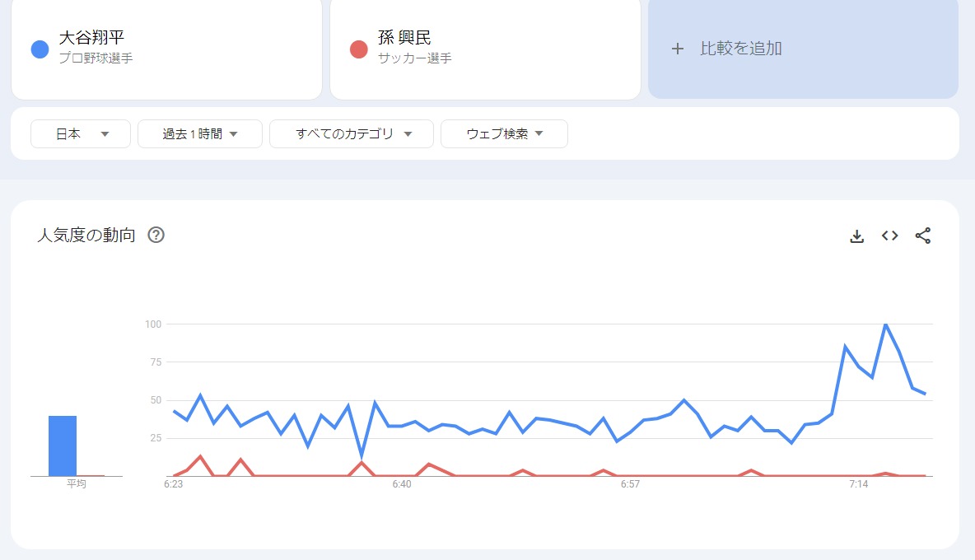Viewport: 975px width, 560px height.
Task: Click the プロ野球選手 subtitle text
Action: click(96, 58)
